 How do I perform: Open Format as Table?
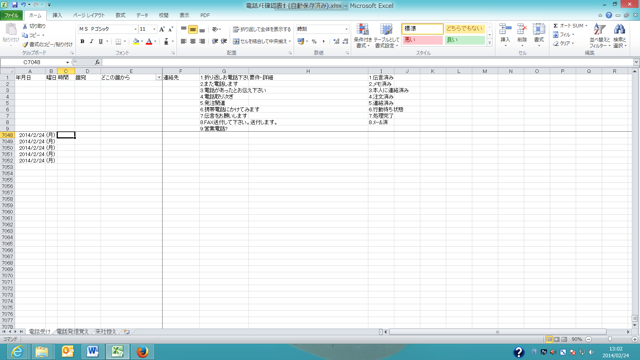point(386,36)
